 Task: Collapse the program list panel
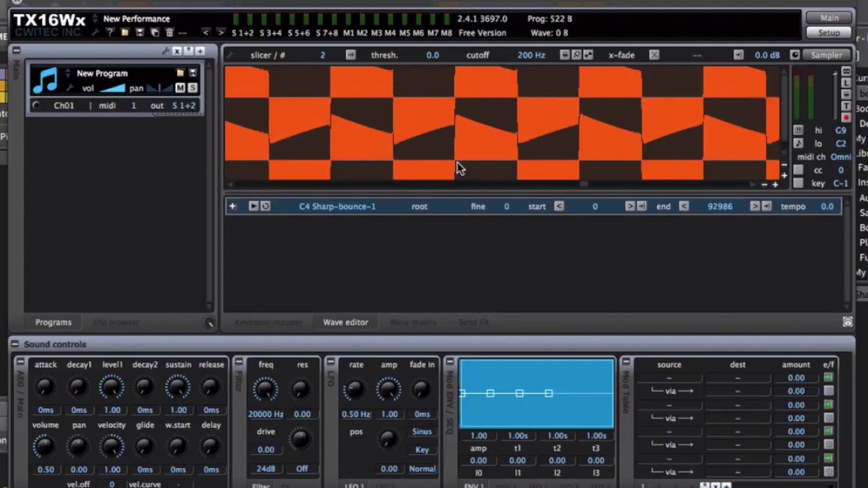[16, 51]
